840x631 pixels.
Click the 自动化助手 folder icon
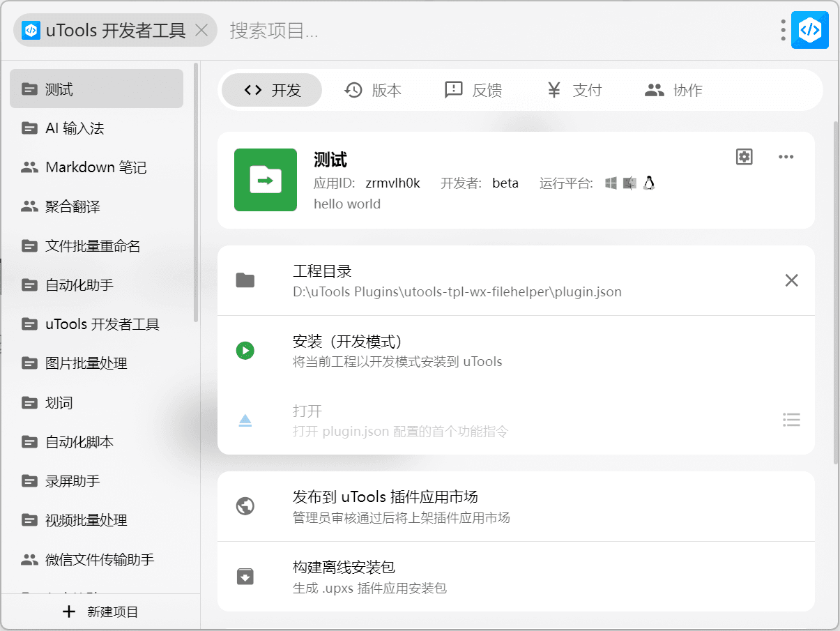(29, 285)
